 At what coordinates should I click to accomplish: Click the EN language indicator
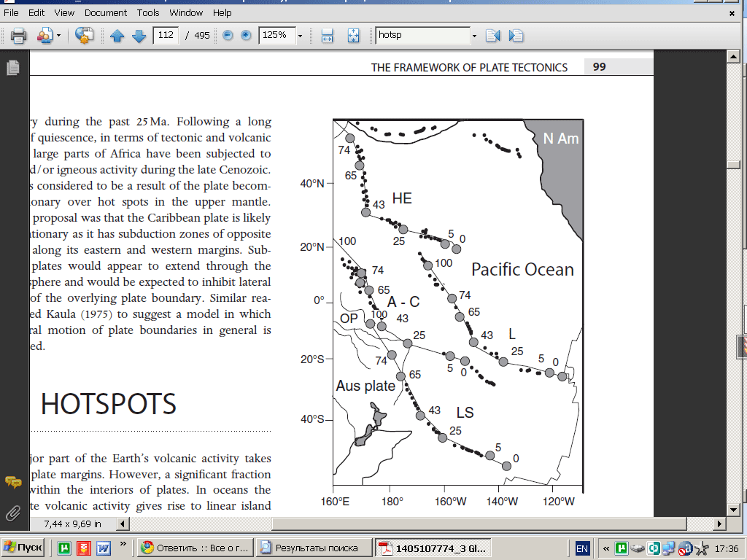pos(582,548)
